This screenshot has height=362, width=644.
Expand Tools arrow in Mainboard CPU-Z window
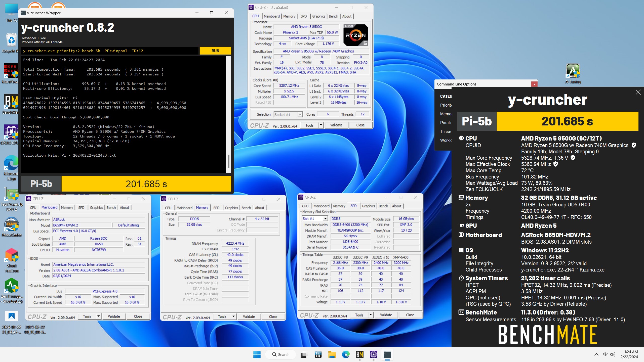[99, 316]
